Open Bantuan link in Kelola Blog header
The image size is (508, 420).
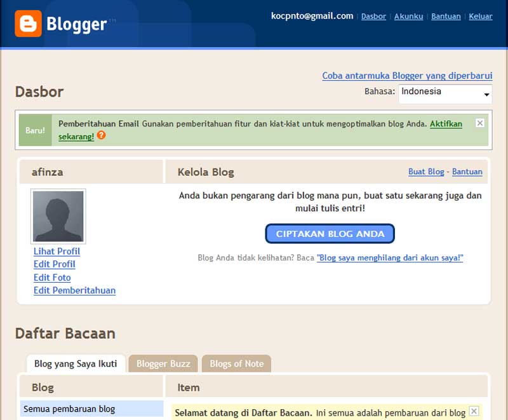coord(467,172)
